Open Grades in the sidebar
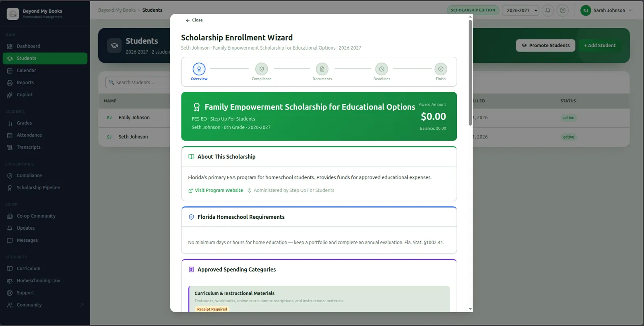This screenshot has height=326, width=644. 45,123
